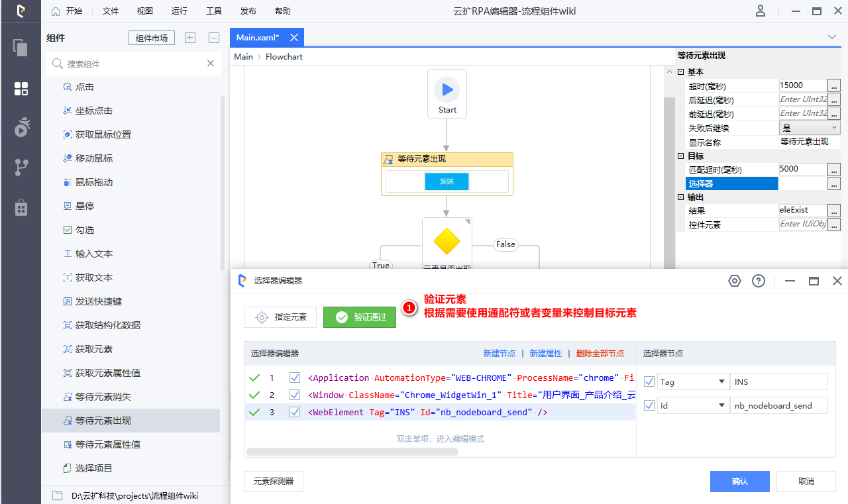848x504 pixels.
Task: Click the green 验证通过 button
Action: click(x=360, y=317)
